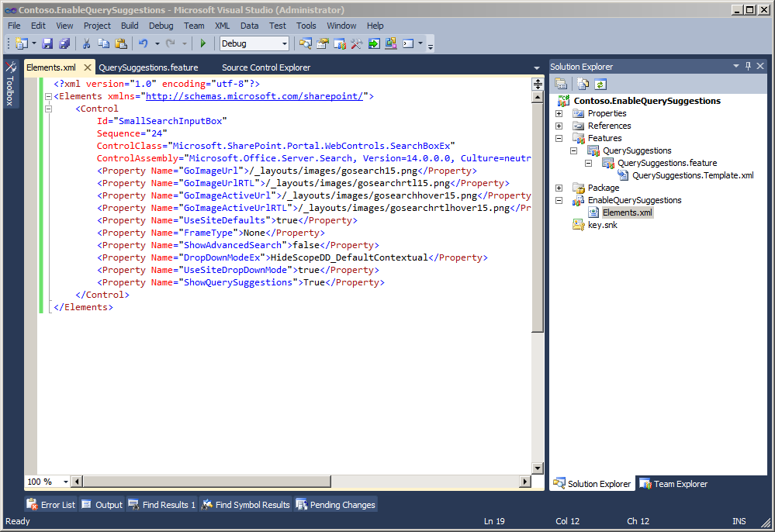The width and height of the screenshot is (775, 532).
Task: Follow the schemas.microsoft.com/sharepoint link in code
Action: click(254, 96)
